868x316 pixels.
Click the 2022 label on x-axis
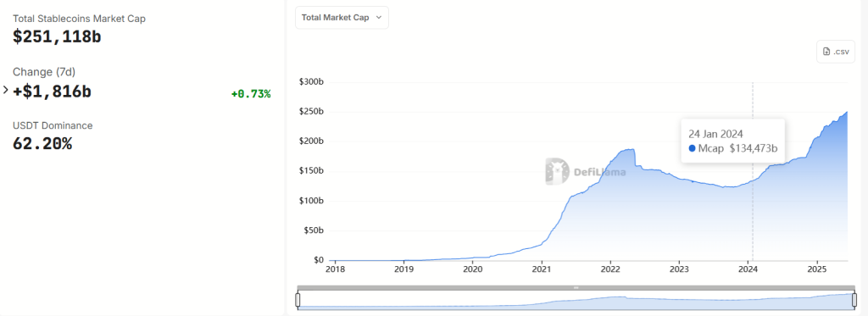click(610, 269)
